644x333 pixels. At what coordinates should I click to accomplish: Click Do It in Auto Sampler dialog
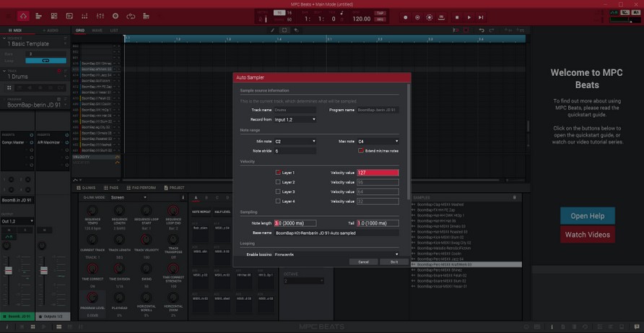click(x=394, y=262)
